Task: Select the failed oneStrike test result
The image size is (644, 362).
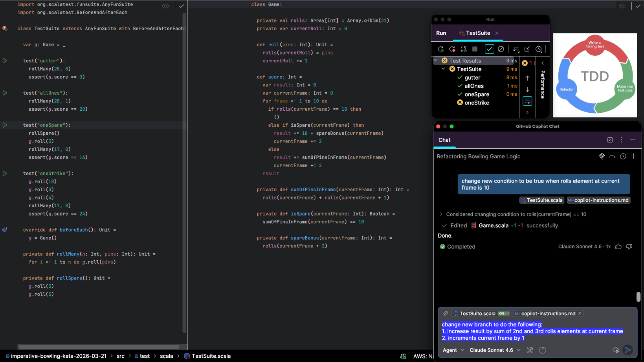Action: click(x=477, y=103)
